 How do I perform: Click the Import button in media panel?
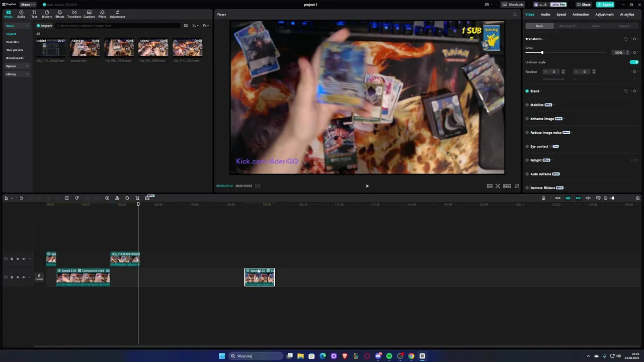click(x=44, y=26)
